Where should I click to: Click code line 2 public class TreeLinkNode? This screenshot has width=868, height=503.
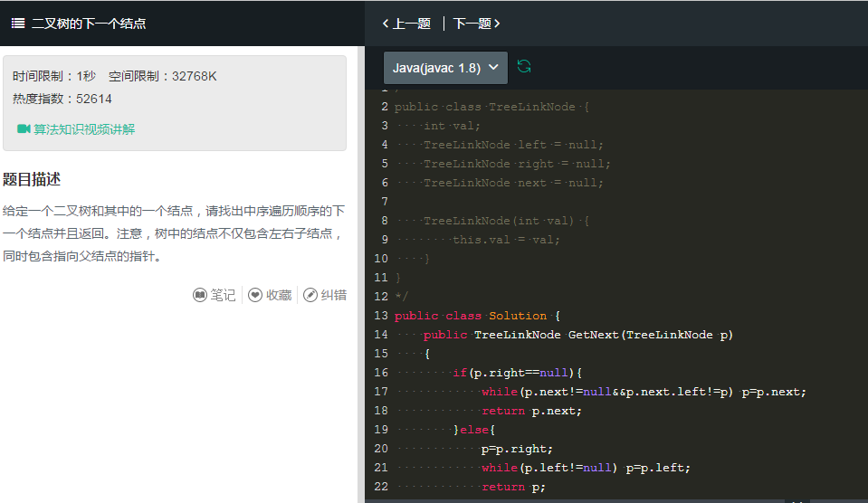[491, 107]
